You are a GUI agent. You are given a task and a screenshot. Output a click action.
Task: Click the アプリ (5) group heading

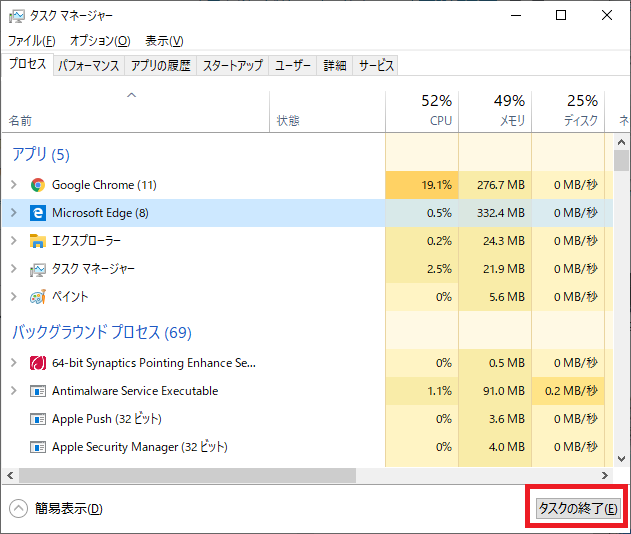[x=41, y=155]
